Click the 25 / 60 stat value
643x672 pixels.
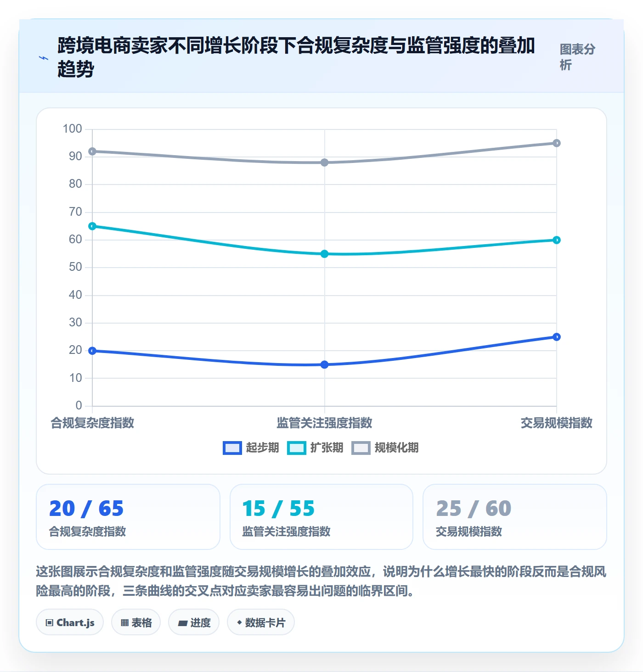coord(474,509)
